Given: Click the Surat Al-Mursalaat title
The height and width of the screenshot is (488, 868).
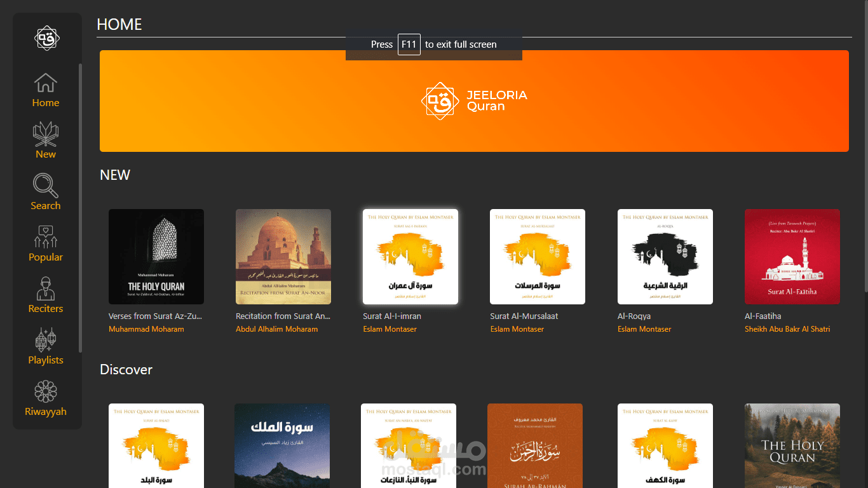Looking at the screenshot, I should (524, 316).
